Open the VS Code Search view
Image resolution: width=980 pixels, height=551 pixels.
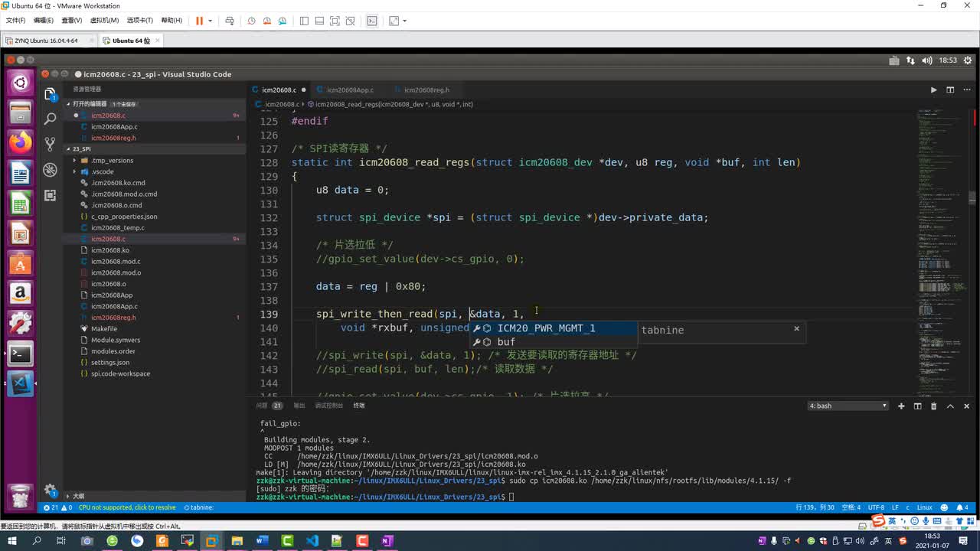click(51, 119)
